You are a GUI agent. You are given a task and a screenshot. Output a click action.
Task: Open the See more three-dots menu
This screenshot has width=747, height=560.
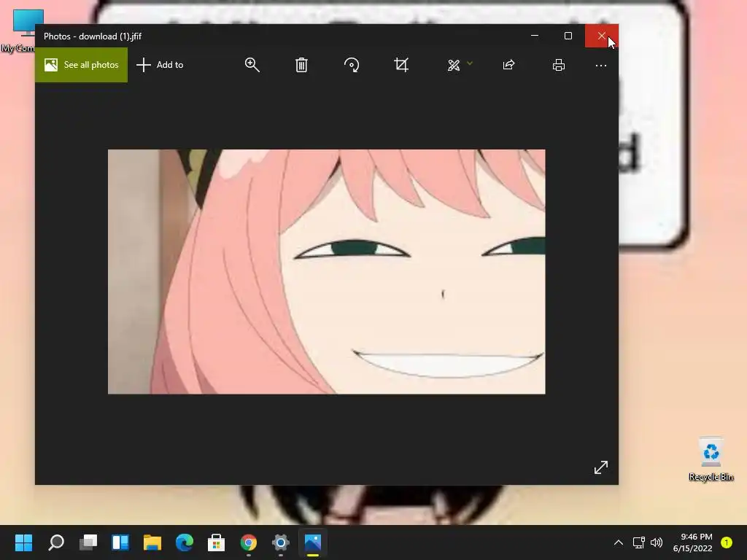pyautogui.click(x=601, y=65)
